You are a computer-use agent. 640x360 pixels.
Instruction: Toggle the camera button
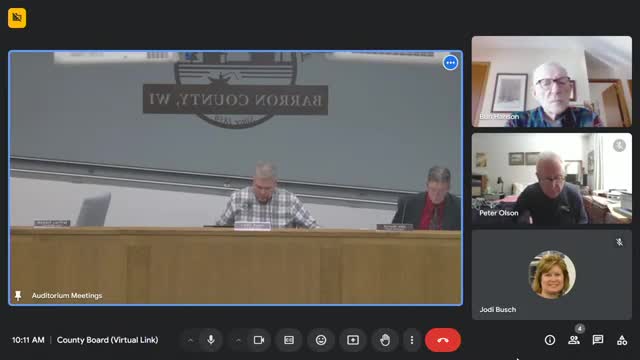point(259,340)
